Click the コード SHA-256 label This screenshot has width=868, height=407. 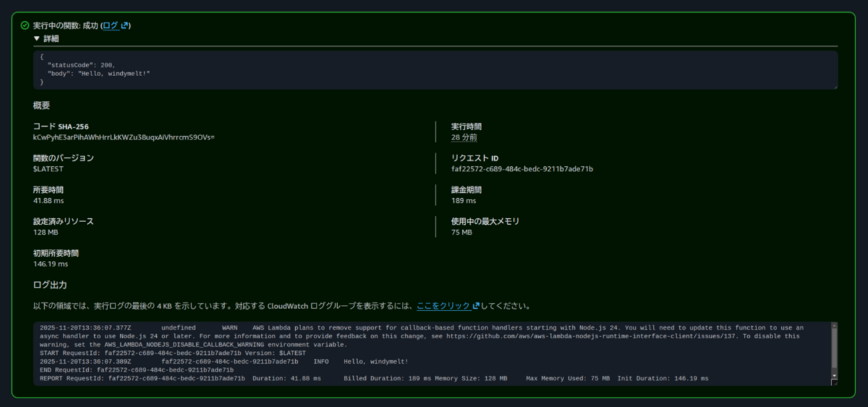point(61,127)
